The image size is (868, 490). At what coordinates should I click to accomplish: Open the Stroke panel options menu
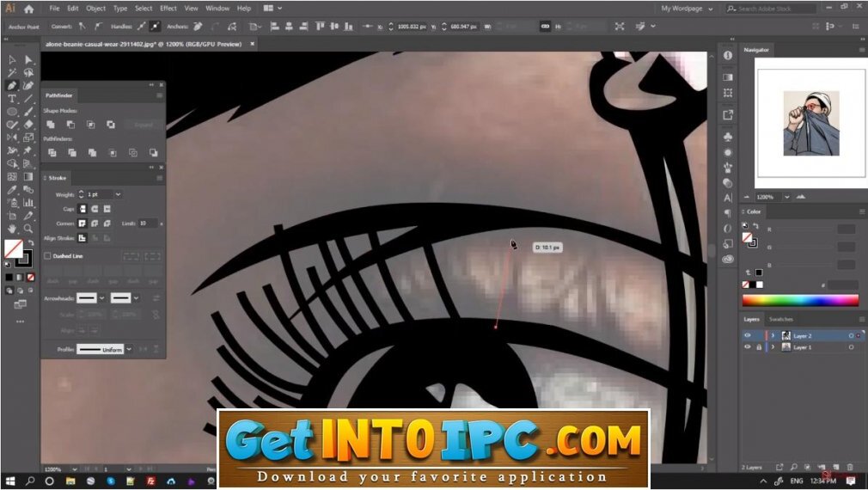coord(160,178)
